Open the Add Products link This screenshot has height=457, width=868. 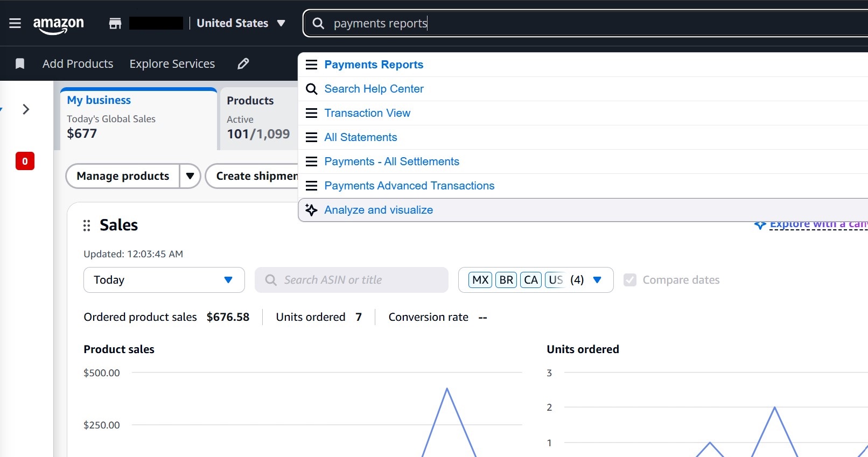[78, 64]
